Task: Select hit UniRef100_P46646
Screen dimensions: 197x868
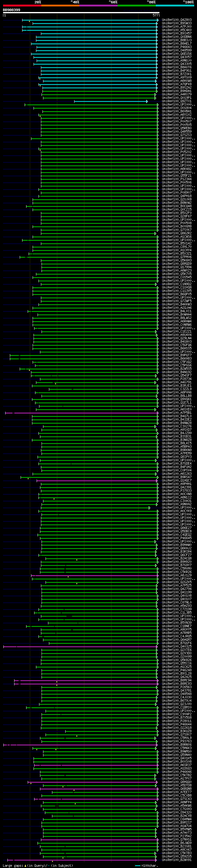Action: pyautogui.click(x=177, y=772)
